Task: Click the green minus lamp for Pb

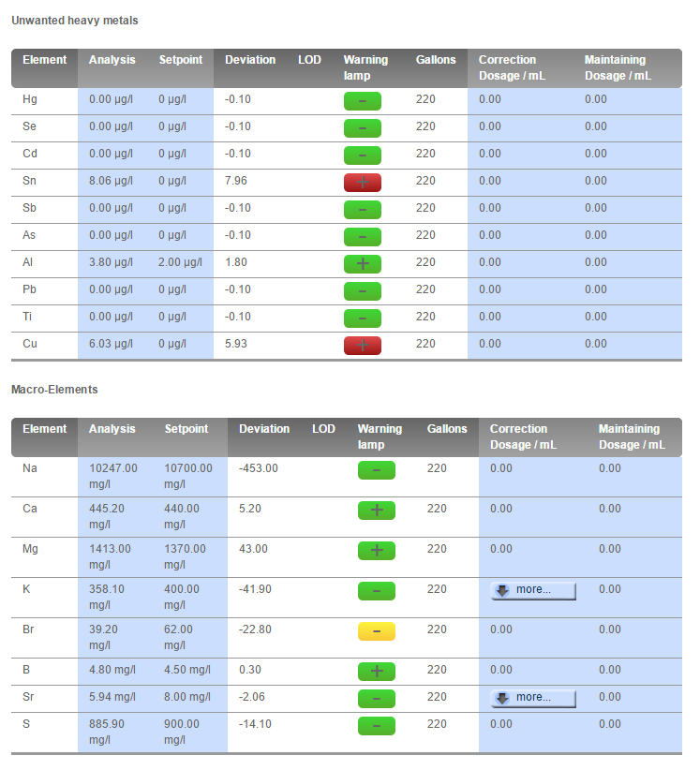Action: pos(363,291)
